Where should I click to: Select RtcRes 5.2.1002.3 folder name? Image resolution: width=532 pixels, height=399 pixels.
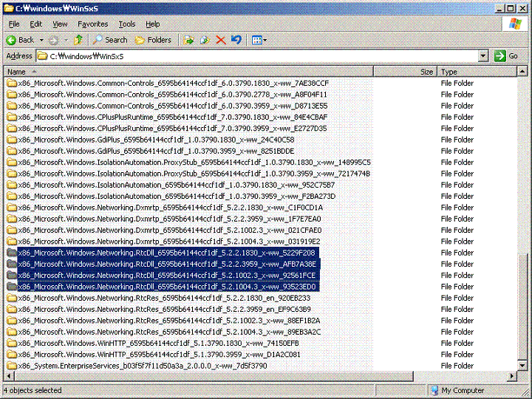169,321
